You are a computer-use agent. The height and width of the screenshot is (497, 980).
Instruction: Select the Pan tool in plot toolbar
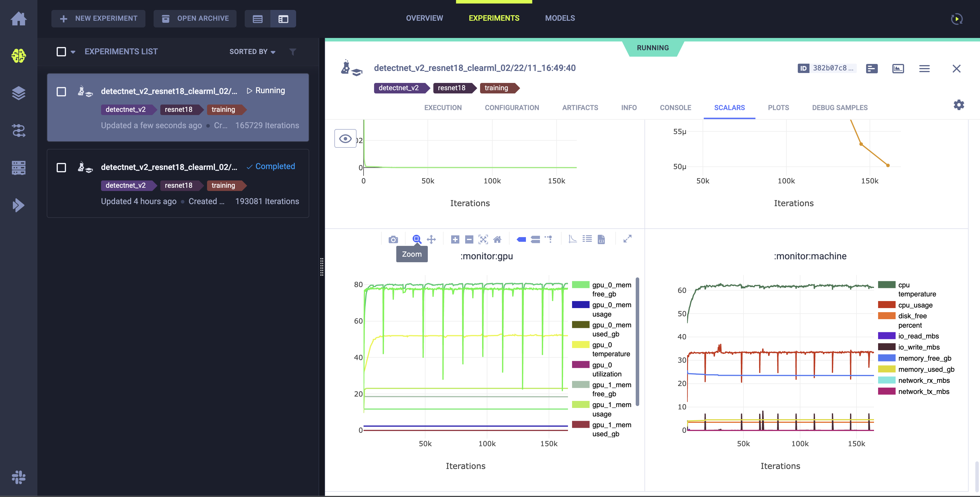tap(431, 239)
